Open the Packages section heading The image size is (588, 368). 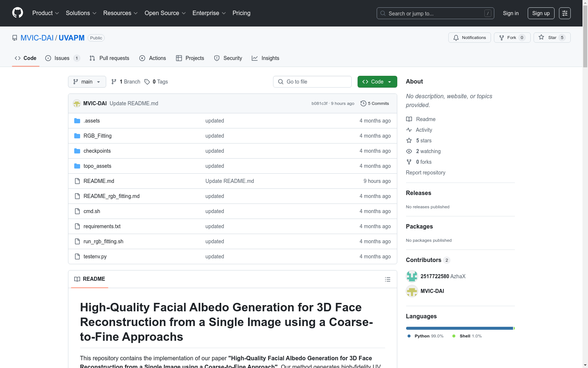[x=419, y=226]
